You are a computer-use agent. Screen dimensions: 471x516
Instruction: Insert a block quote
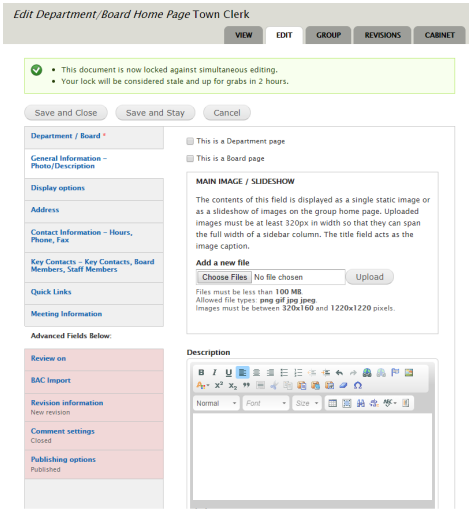246,385
